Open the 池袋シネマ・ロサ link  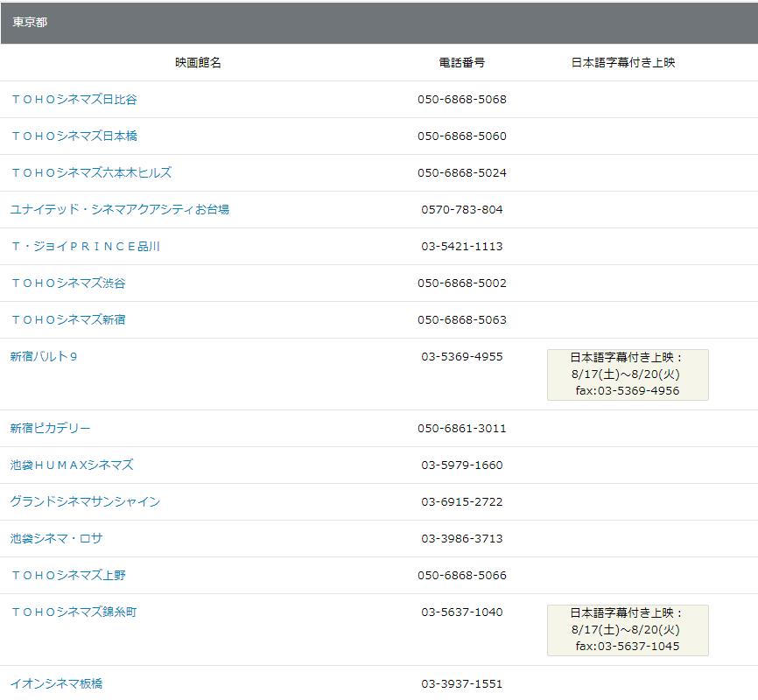tap(57, 538)
